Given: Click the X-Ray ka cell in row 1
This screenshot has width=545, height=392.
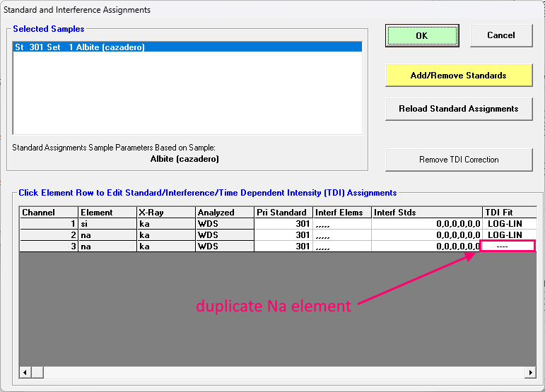Looking at the screenshot, I should click(165, 224).
